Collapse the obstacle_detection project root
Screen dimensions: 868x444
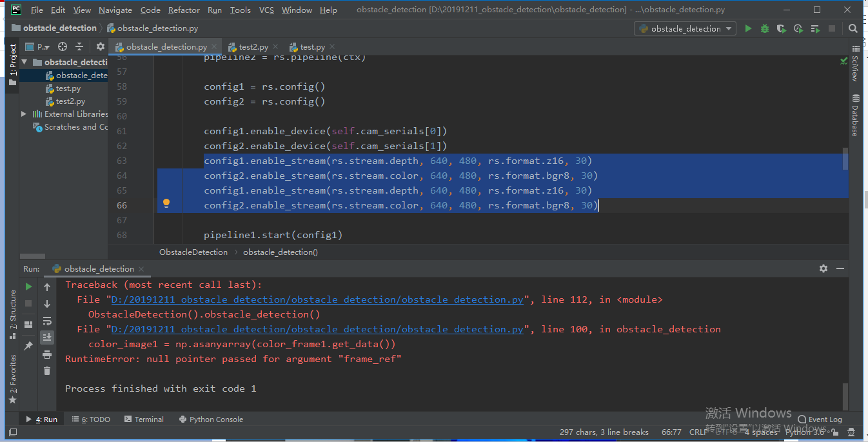click(x=24, y=62)
